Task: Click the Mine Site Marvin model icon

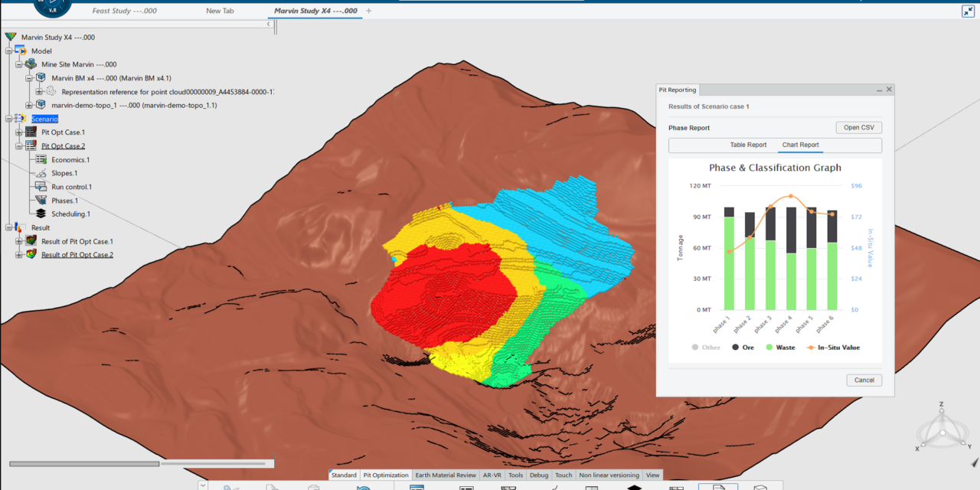Action: click(30, 65)
